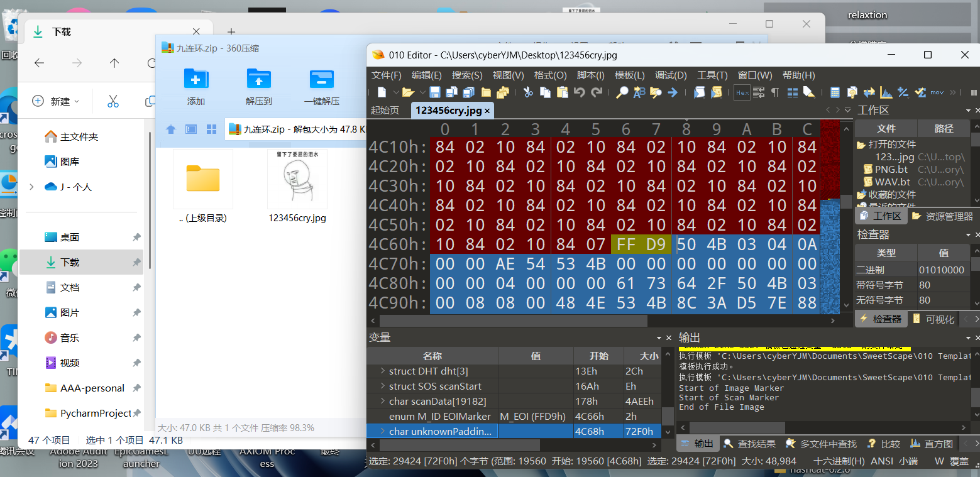The height and width of the screenshot is (477, 980).
Task: Click the Copy icon in 010 Editor toolbar
Action: (x=545, y=92)
